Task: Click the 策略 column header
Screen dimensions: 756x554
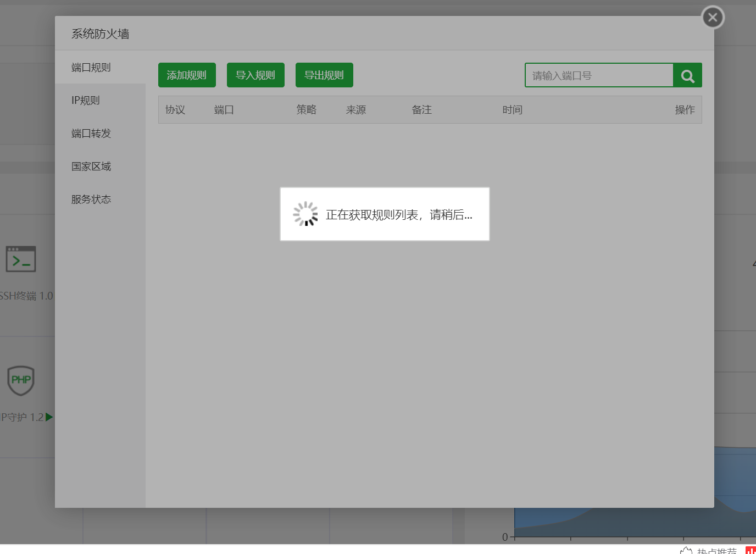Action: 307,110
